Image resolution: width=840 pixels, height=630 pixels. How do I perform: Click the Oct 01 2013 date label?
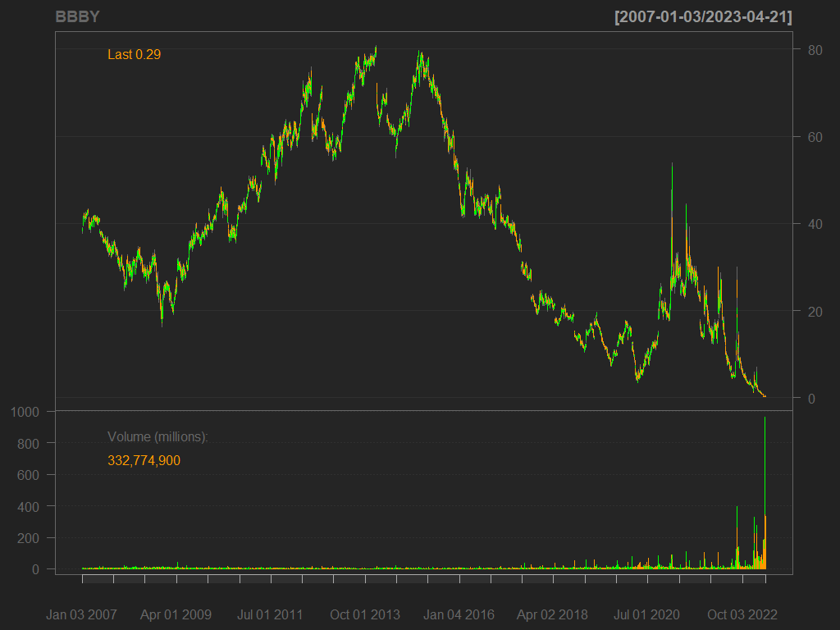(x=364, y=614)
